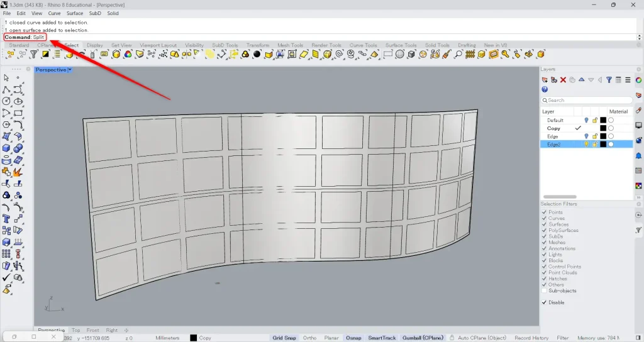The height and width of the screenshot is (342, 644).
Task: Open the File menu
Action: (7, 13)
